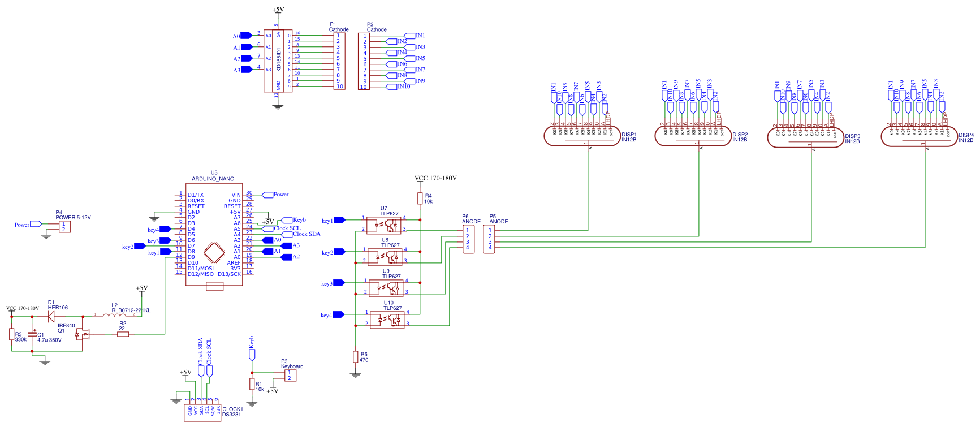Select the R4 10k resistor

pyautogui.click(x=420, y=199)
